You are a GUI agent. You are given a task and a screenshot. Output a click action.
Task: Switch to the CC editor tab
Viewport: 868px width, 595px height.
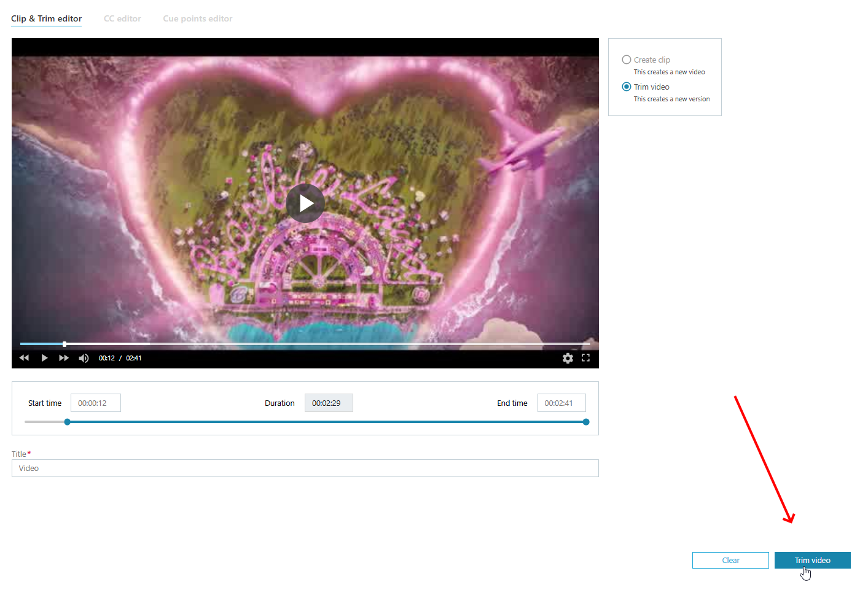pos(122,18)
